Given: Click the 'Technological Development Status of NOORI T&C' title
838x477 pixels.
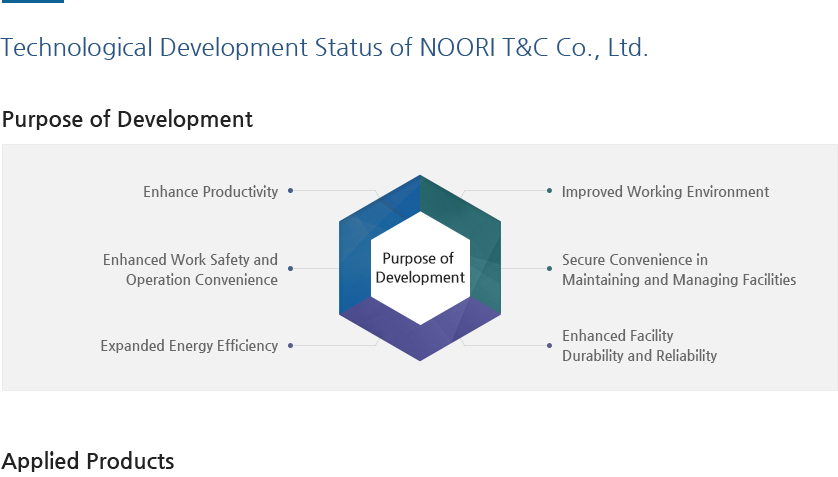Looking at the screenshot, I should [324, 48].
